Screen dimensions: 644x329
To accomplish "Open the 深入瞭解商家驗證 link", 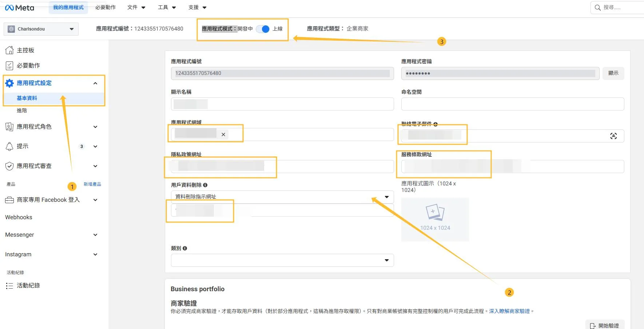I will [509, 311].
